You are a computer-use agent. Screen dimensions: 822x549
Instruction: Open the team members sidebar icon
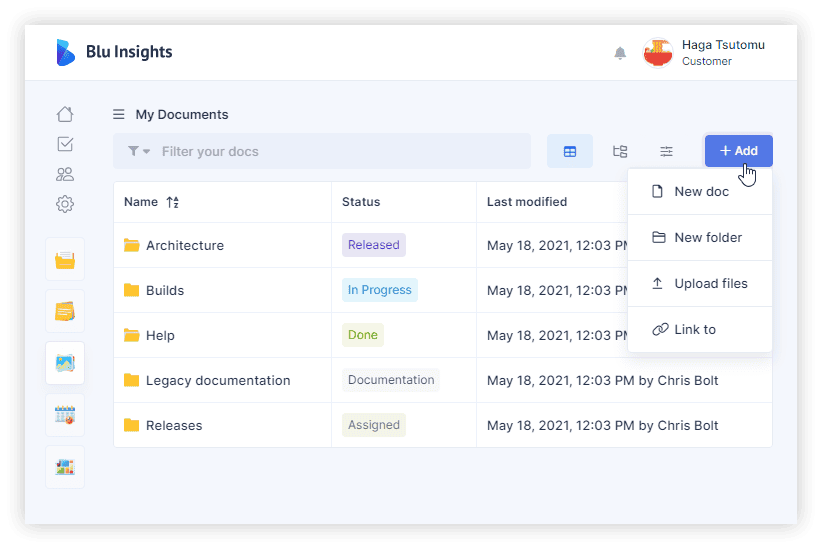[x=65, y=174]
